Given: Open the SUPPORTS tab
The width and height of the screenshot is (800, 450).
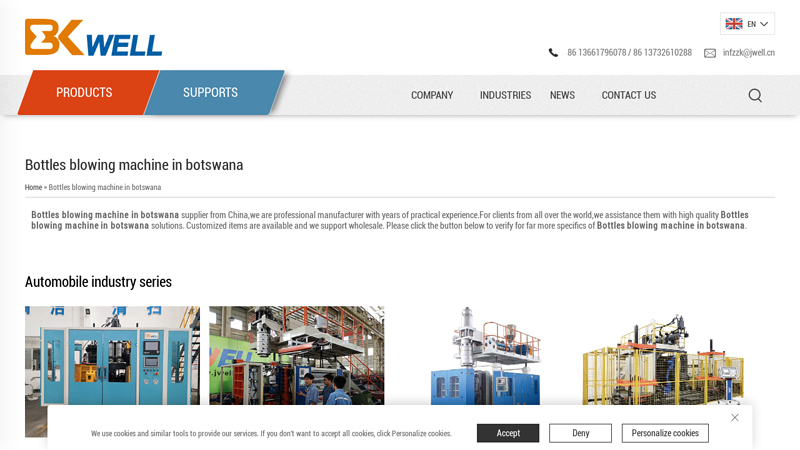Looking at the screenshot, I should coord(210,92).
